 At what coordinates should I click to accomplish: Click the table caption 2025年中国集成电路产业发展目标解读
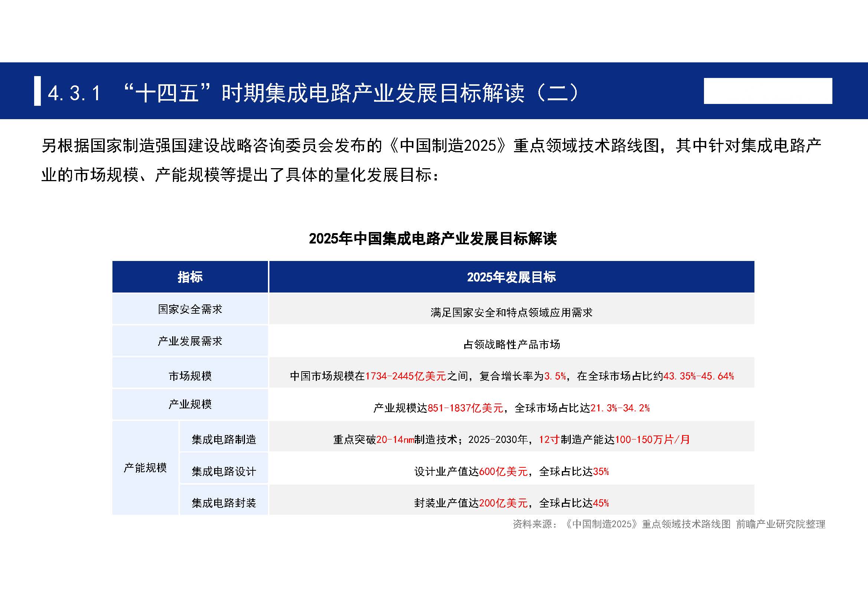click(432, 239)
